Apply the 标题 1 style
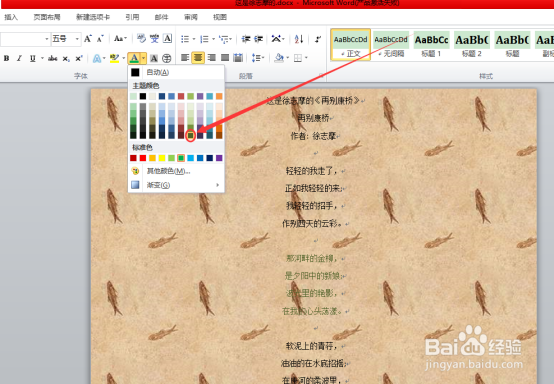This screenshot has width=554, height=384. (431, 45)
